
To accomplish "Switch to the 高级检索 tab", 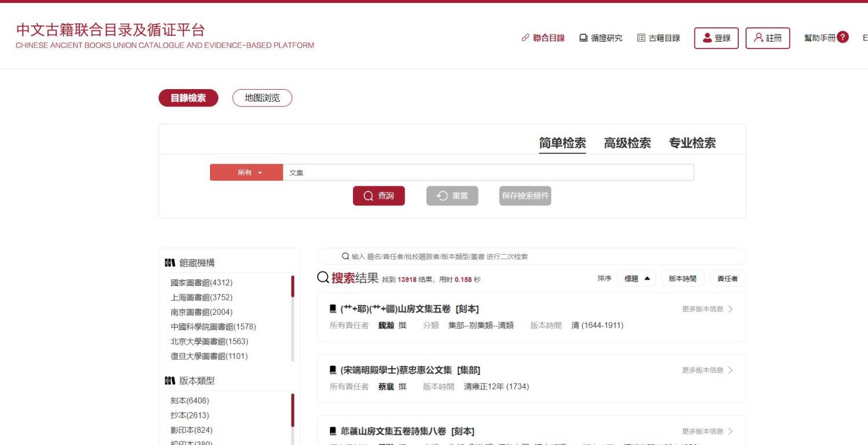I will pos(628,143).
